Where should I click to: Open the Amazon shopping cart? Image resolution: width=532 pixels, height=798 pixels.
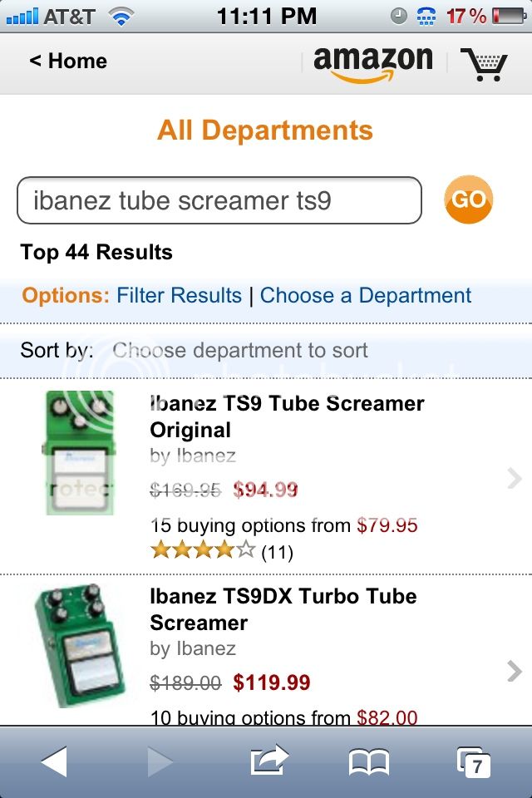(x=484, y=63)
